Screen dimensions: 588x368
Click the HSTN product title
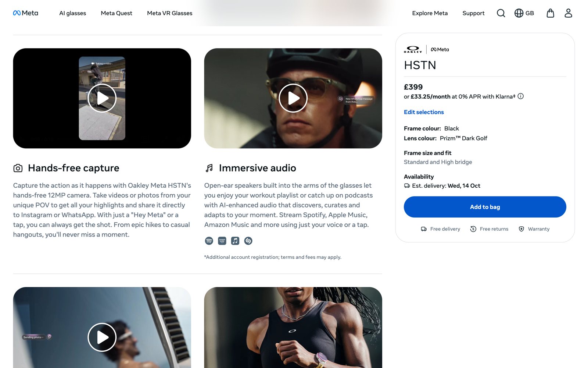click(420, 65)
